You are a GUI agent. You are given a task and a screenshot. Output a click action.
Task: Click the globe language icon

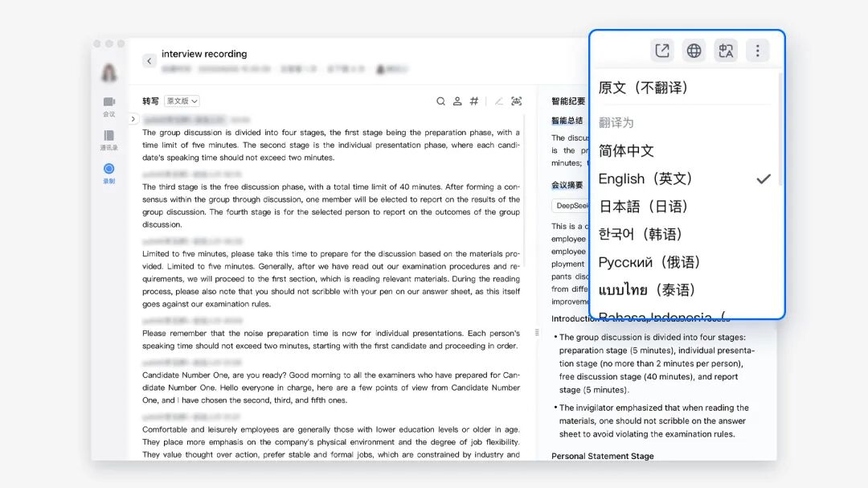tap(694, 51)
